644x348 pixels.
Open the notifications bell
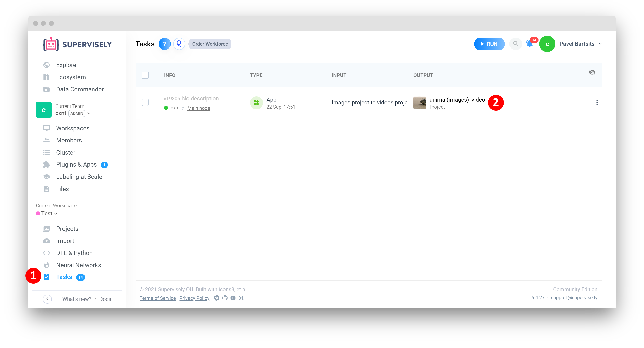coord(529,44)
